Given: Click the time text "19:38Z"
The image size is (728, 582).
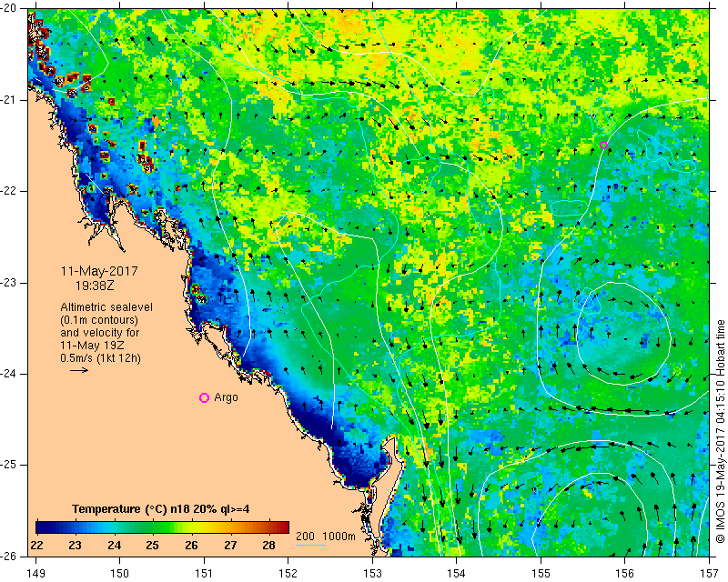Looking at the screenshot, I should [95, 286].
